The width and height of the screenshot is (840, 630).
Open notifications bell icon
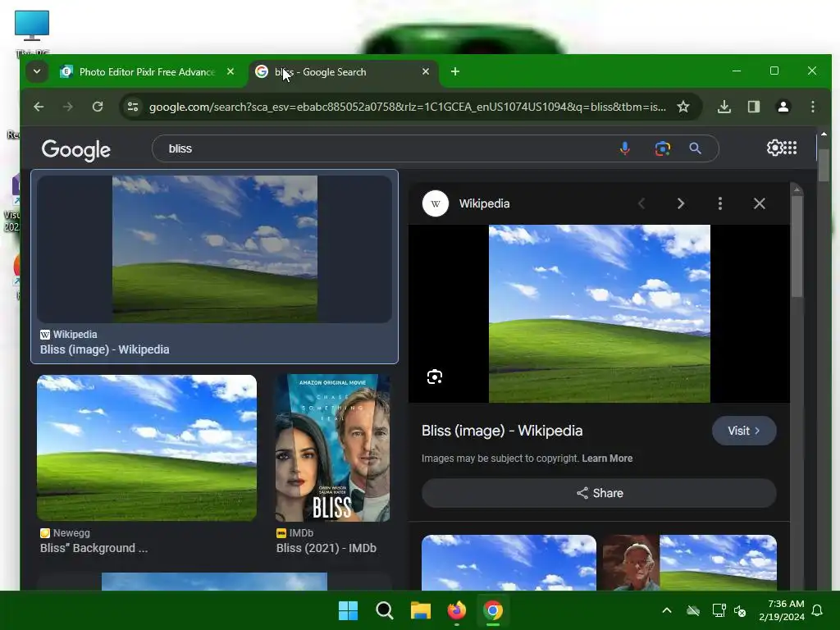tap(817, 610)
